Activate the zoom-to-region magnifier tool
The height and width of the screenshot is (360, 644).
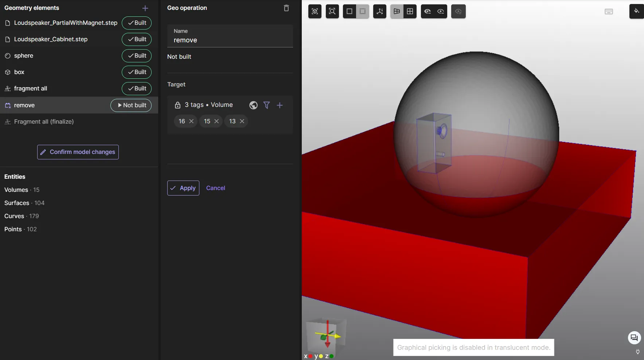coord(332,11)
